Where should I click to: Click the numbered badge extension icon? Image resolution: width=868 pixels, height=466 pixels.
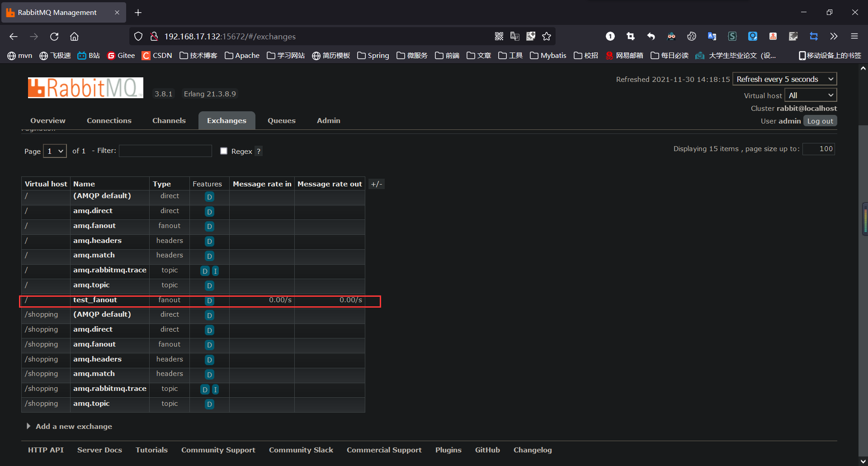(x=610, y=36)
